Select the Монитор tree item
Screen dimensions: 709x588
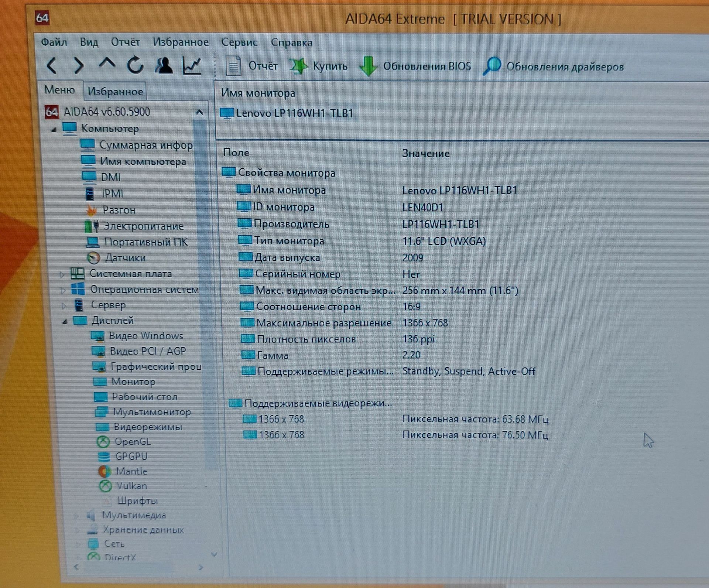(x=124, y=382)
